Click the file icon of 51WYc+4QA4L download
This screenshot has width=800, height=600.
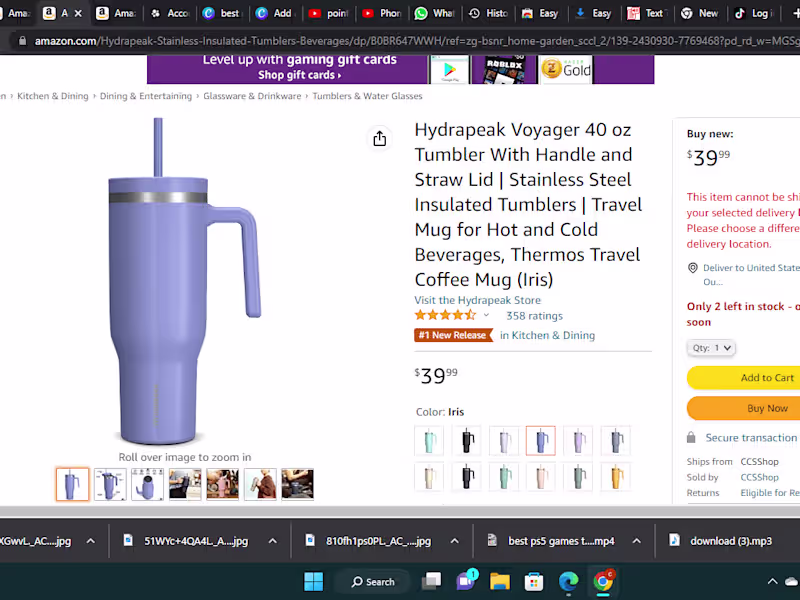coord(128,540)
